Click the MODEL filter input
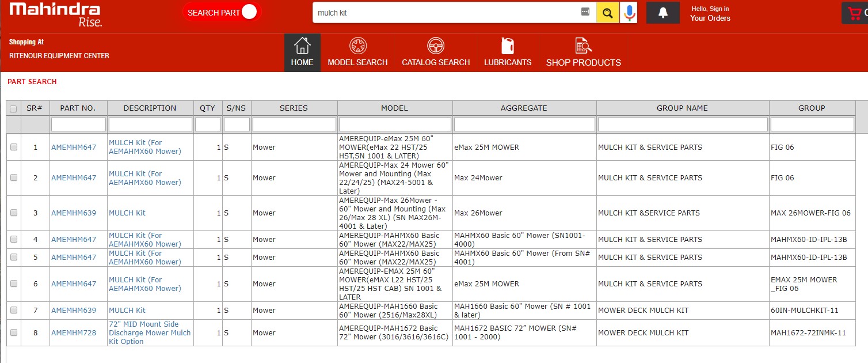Viewport: 868px width, 363px height. pyautogui.click(x=395, y=124)
